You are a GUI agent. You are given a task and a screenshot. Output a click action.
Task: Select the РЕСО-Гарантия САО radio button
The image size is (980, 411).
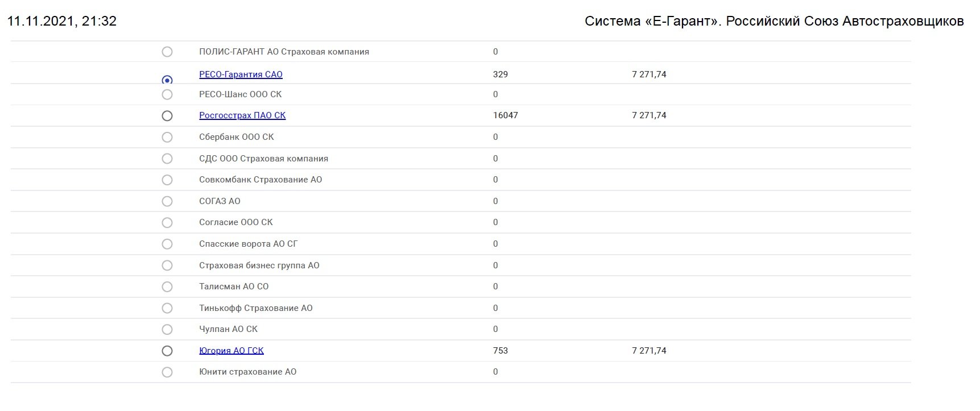(167, 80)
